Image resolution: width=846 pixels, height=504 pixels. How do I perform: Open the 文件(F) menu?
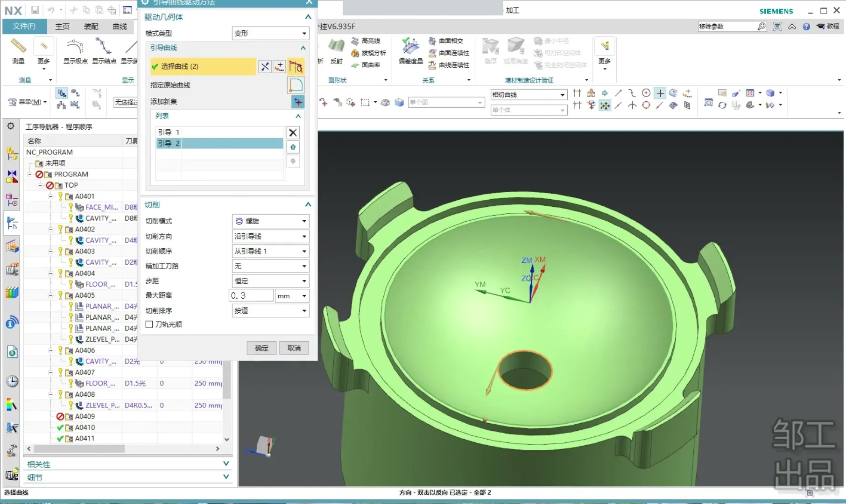24,26
